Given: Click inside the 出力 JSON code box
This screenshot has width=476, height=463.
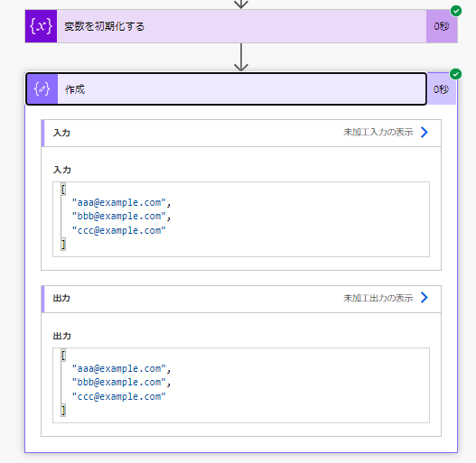Looking at the screenshot, I should pyautogui.click(x=241, y=385).
